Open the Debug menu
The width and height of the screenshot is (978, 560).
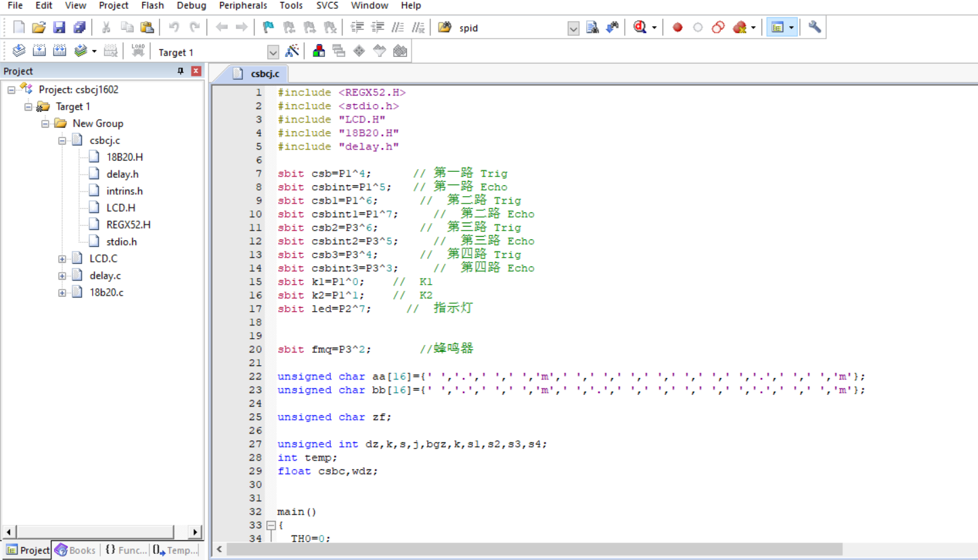click(192, 5)
